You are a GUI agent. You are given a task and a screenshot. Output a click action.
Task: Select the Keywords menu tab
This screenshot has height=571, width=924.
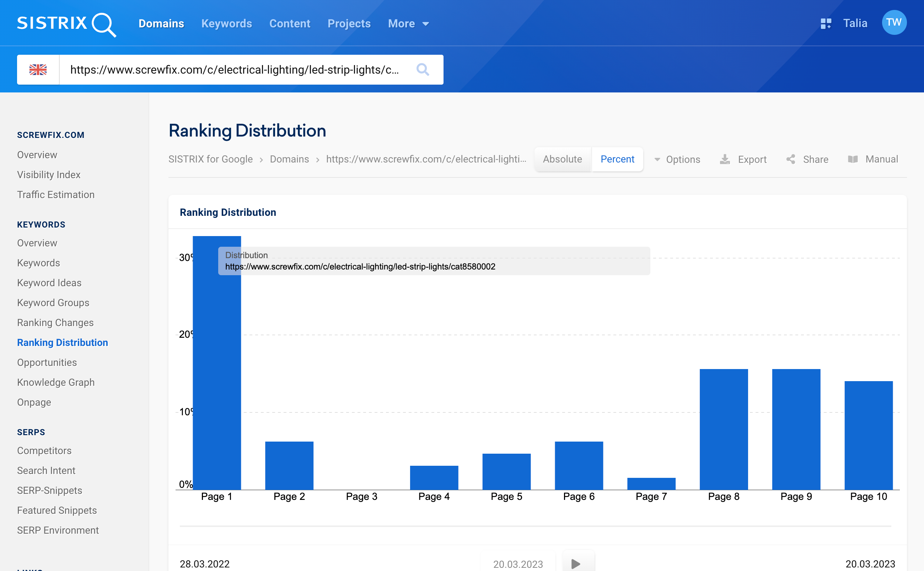[226, 24]
